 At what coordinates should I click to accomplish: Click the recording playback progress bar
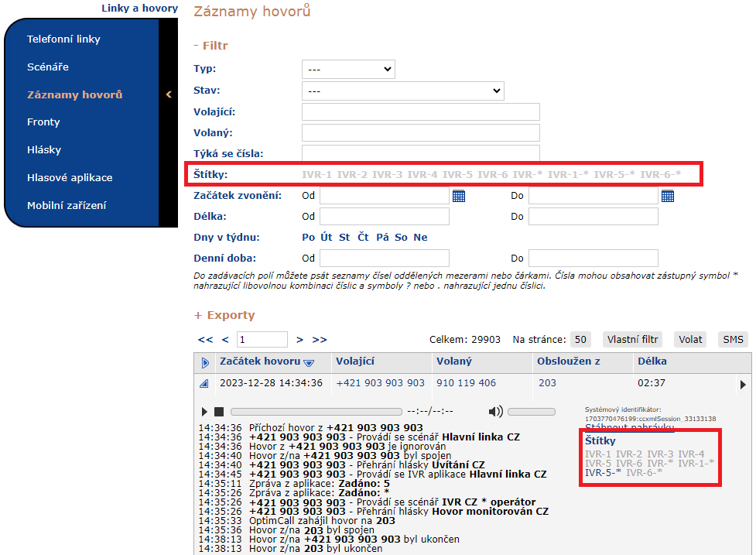click(x=316, y=412)
